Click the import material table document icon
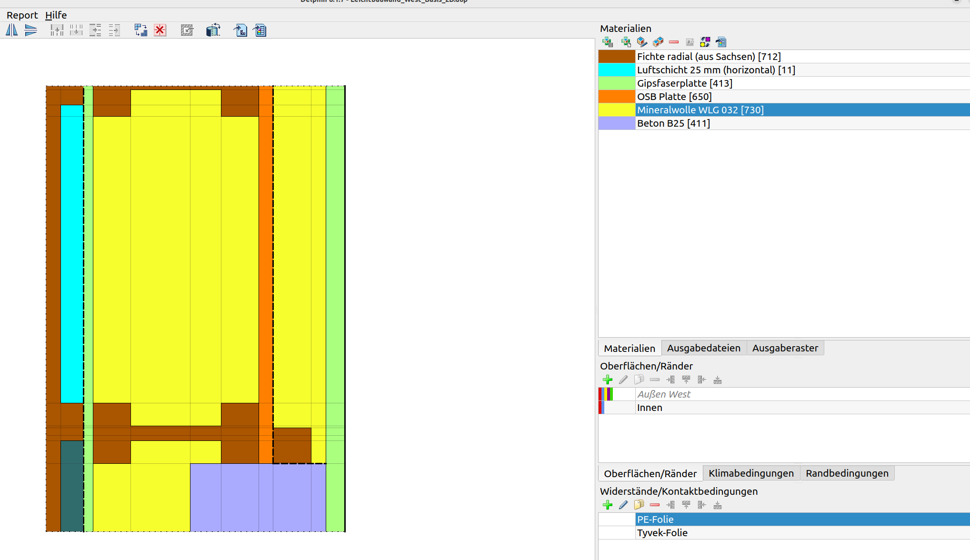The width and height of the screenshot is (970, 560). [260, 30]
